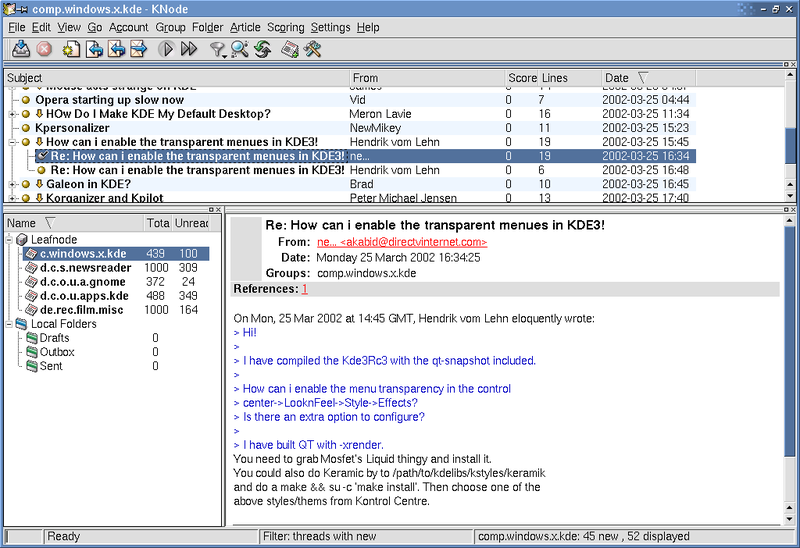Image resolution: width=800 pixels, height=548 pixels.
Task: Click the Local Folders stack icon
Action: [21, 323]
